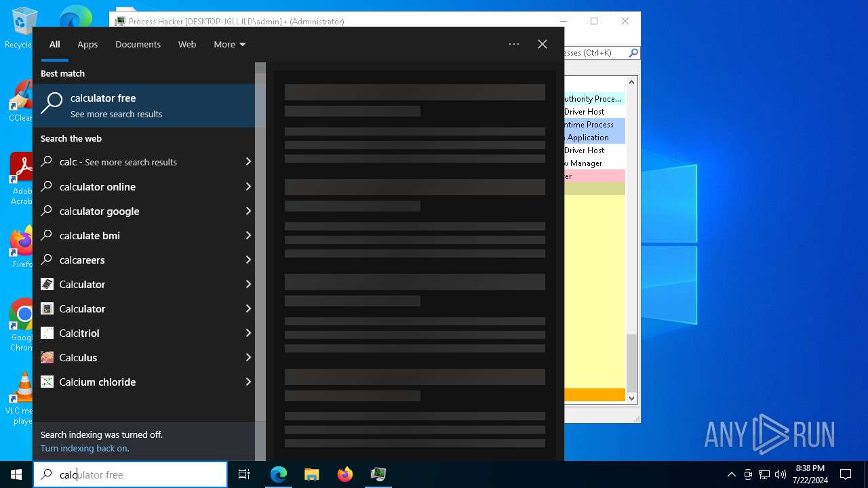Expand the 'calcareers' arrow
The width and height of the screenshot is (868, 488).
click(x=248, y=260)
